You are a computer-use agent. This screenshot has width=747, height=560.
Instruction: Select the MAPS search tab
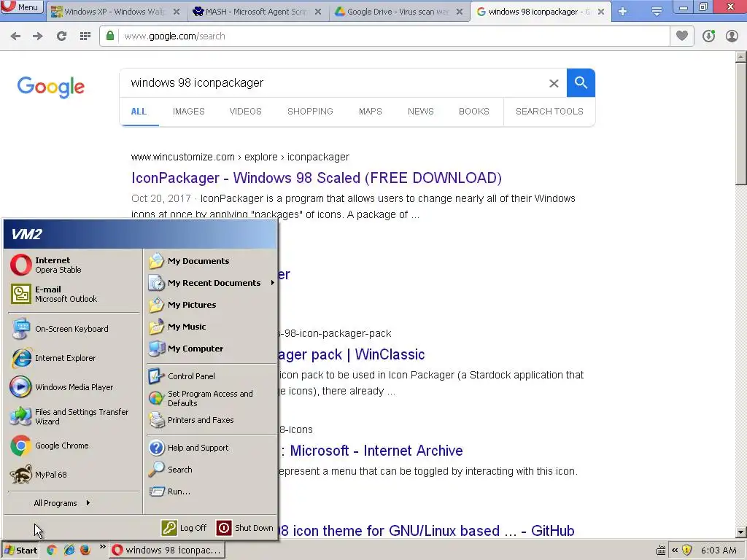pyautogui.click(x=370, y=112)
